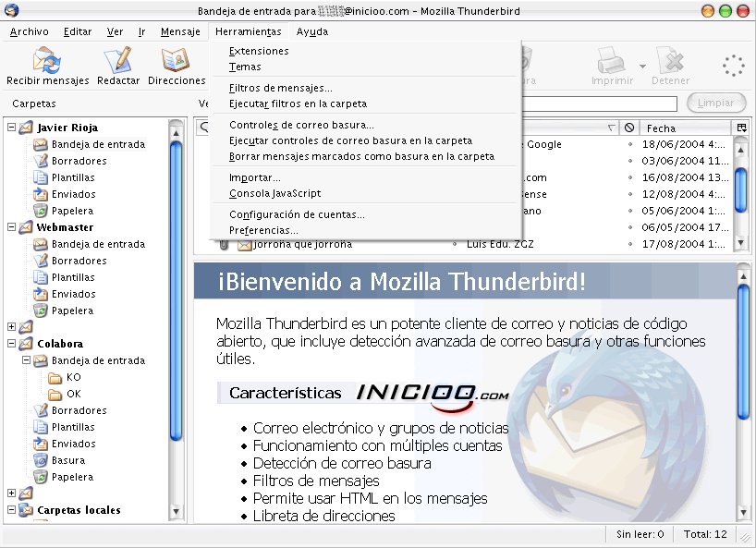This screenshot has height=548, width=756.
Task: Click the Plantillas icon under Webmaster
Action: point(41,277)
